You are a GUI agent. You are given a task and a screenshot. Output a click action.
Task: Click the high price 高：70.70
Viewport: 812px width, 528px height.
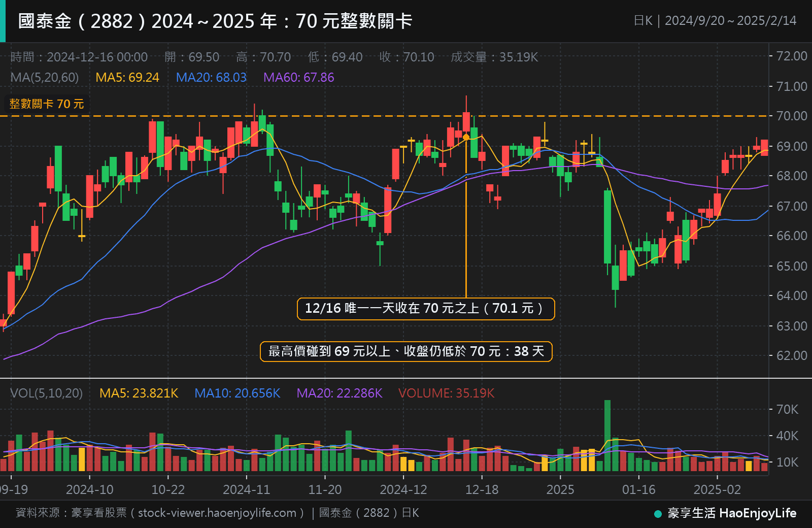[263, 57]
